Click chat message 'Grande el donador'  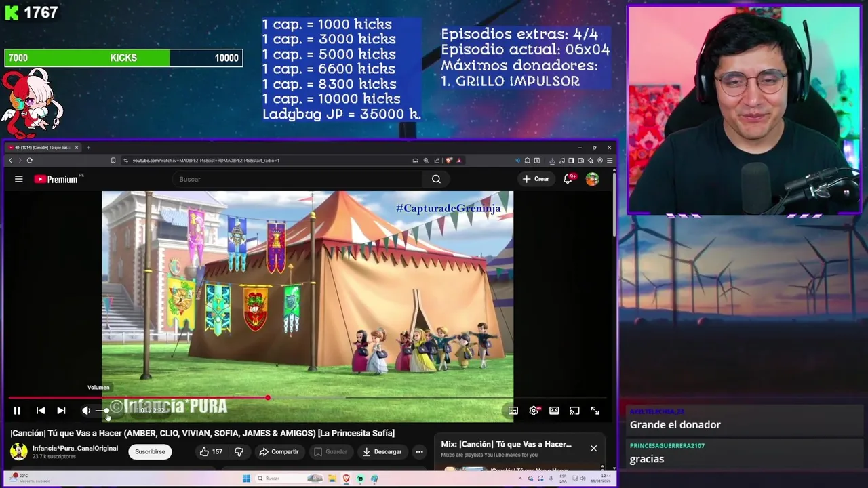click(675, 425)
